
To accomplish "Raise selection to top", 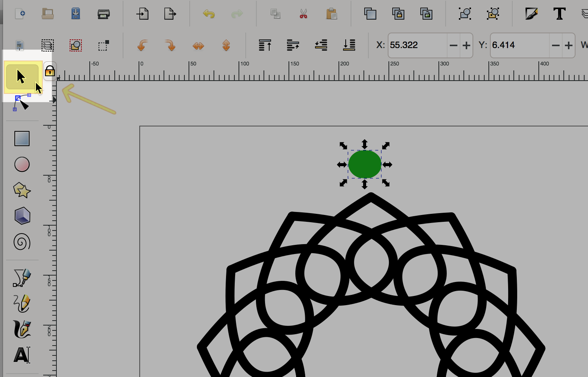I will pos(265,45).
